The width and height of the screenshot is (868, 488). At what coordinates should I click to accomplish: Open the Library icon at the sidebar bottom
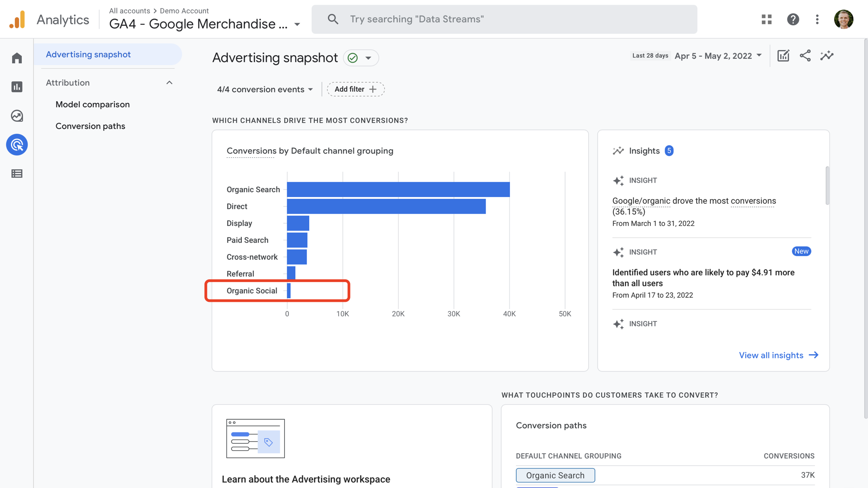click(17, 174)
